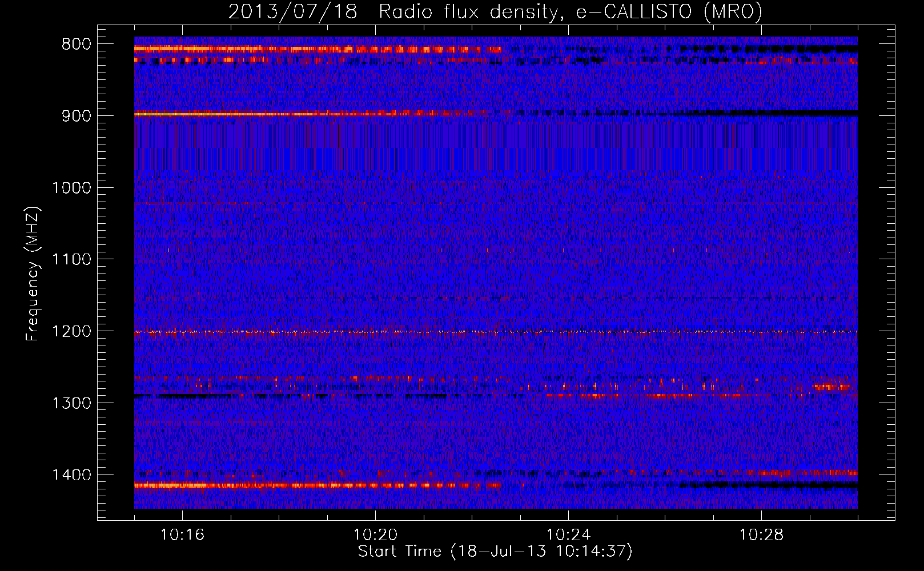Click the 10:20 time tick label
924x571 pixels.
pos(375,535)
